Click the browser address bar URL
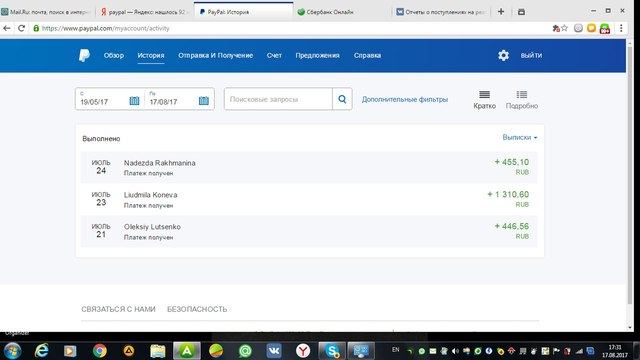 tap(105, 28)
